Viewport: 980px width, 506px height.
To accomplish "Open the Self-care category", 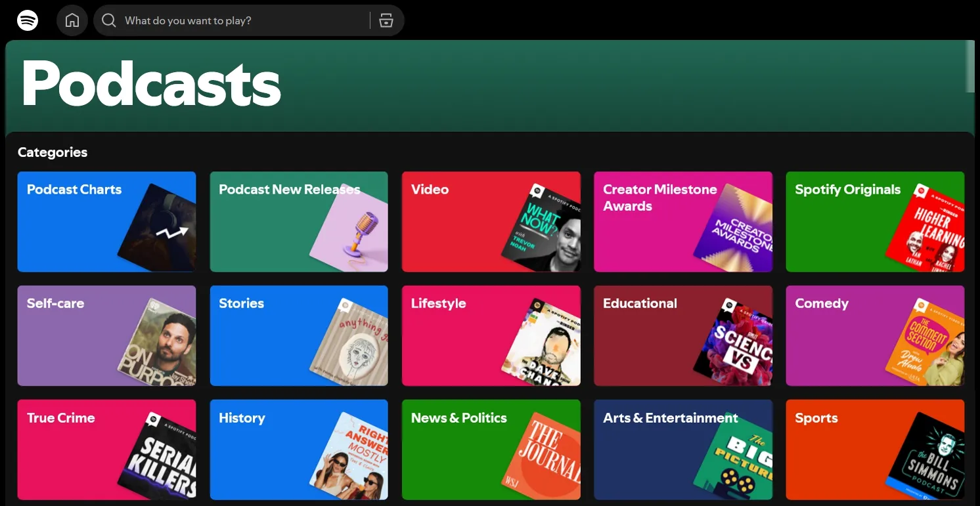I will coord(106,335).
